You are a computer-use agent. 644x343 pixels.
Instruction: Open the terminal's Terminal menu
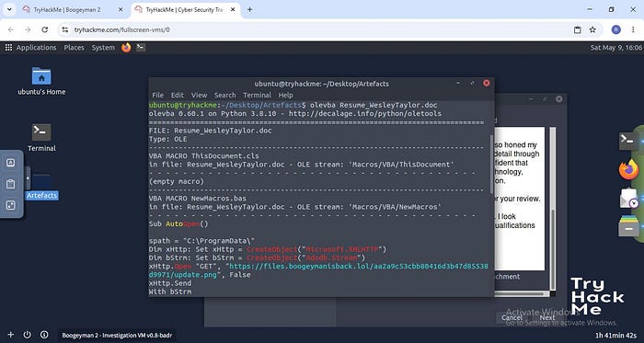click(257, 95)
